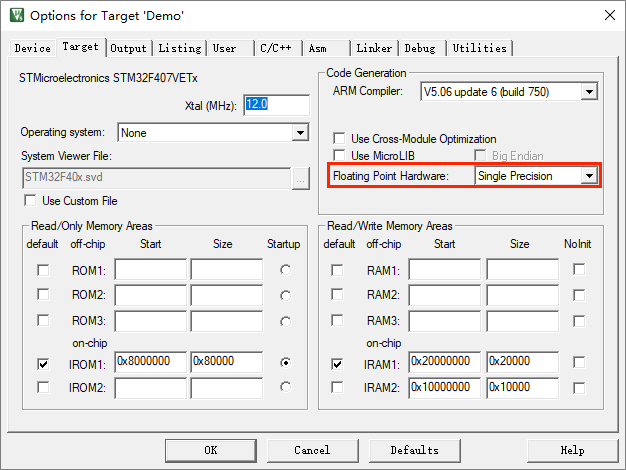Expand the Floating Point Hardware dropdown
Screen dimensions: 626x470
[589, 176]
